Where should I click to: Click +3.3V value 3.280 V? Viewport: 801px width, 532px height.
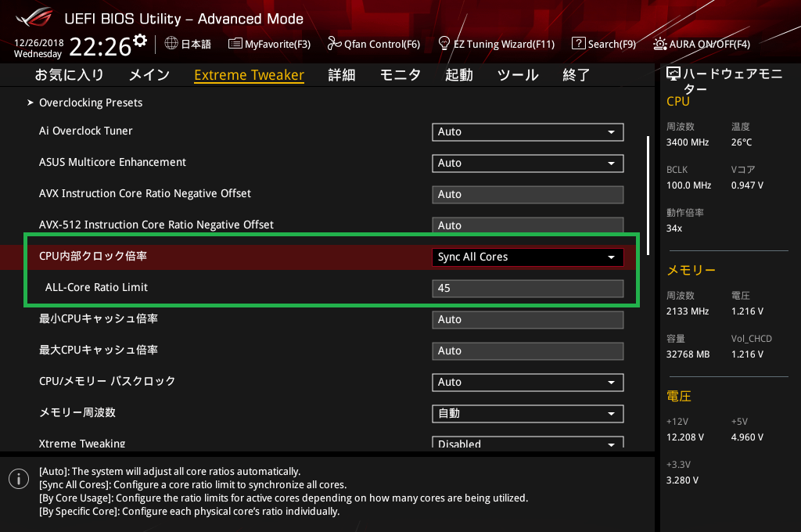[x=682, y=480]
